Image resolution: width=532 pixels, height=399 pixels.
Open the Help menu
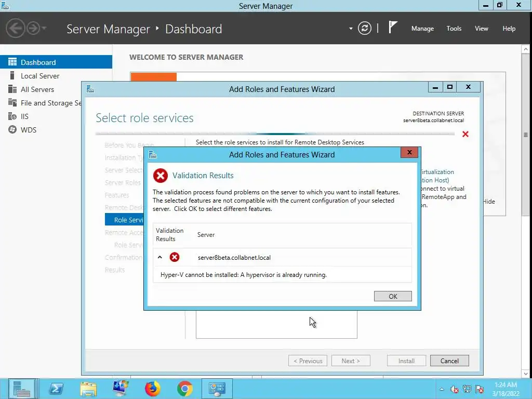[509, 29]
